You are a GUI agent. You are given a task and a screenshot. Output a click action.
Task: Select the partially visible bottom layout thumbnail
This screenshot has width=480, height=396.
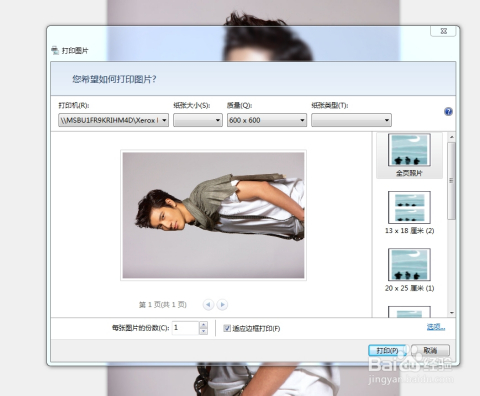[x=409, y=312]
